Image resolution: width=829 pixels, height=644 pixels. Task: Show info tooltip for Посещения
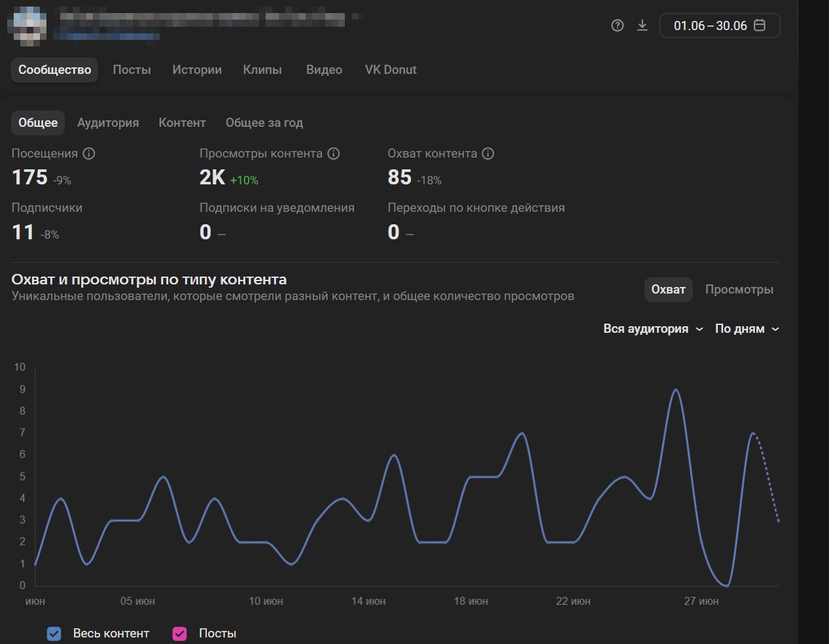pos(89,154)
